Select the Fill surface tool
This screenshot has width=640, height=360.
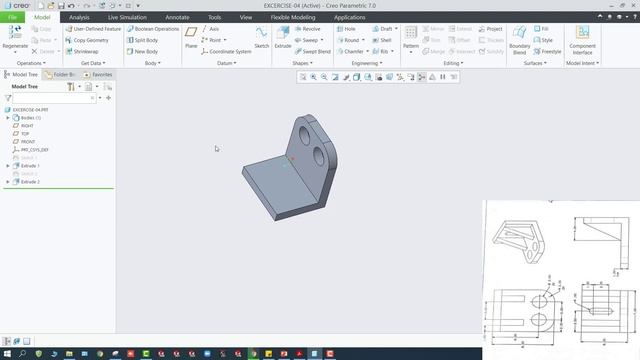541,29
